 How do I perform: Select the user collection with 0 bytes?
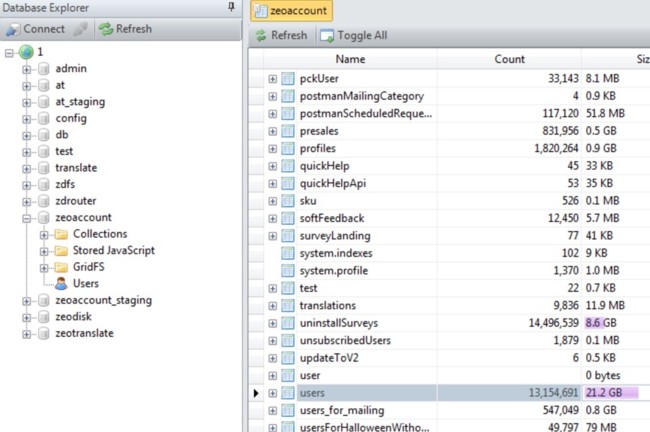coord(310,376)
